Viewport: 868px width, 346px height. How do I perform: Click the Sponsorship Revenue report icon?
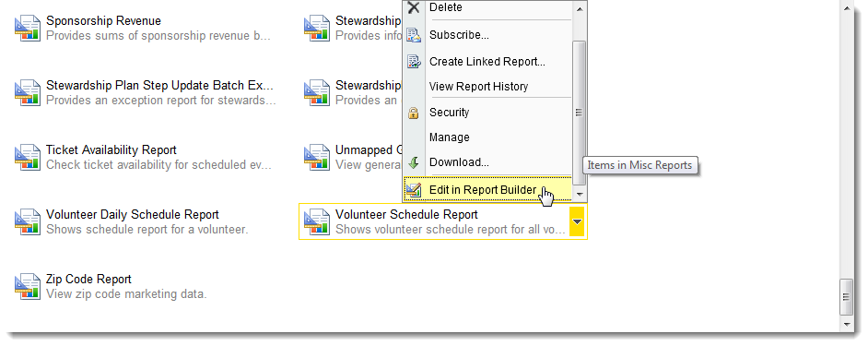27,29
